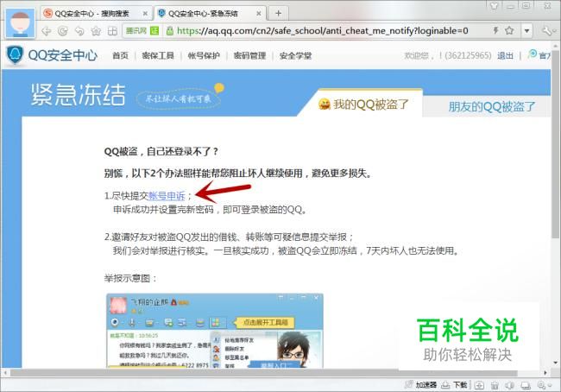Image resolution: width=561 pixels, height=392 pixels.
Task: Open the 密保工具 navigation item
Action: [158, 56]
